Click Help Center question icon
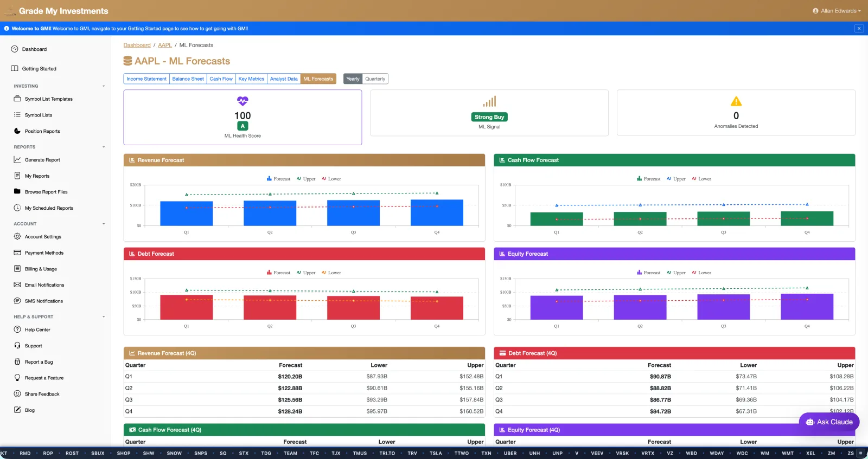This screenshot has height=459, width=868. [17, 329]
